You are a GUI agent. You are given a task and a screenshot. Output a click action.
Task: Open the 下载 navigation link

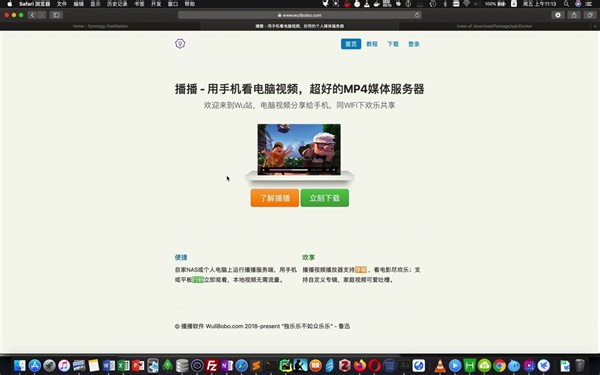point(393,44)
